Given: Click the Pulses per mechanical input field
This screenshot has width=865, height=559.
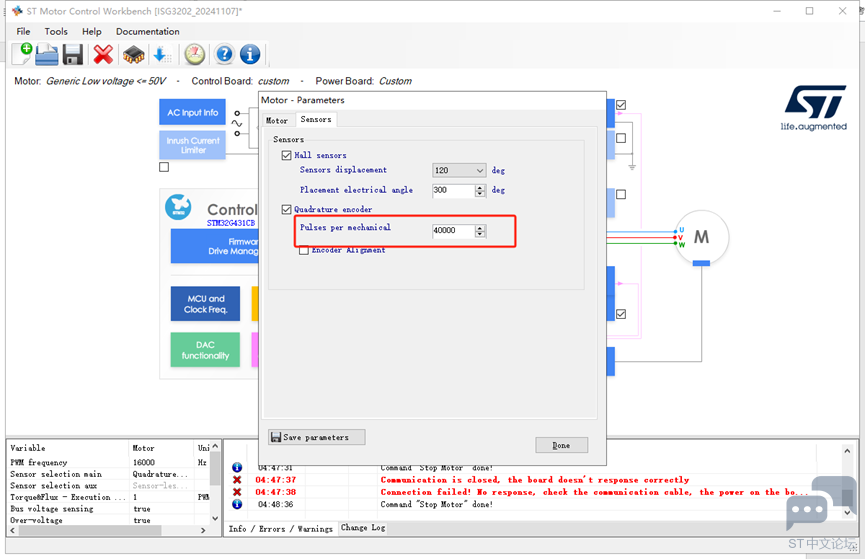Looking at the screenshot, I should pos(453,231).
